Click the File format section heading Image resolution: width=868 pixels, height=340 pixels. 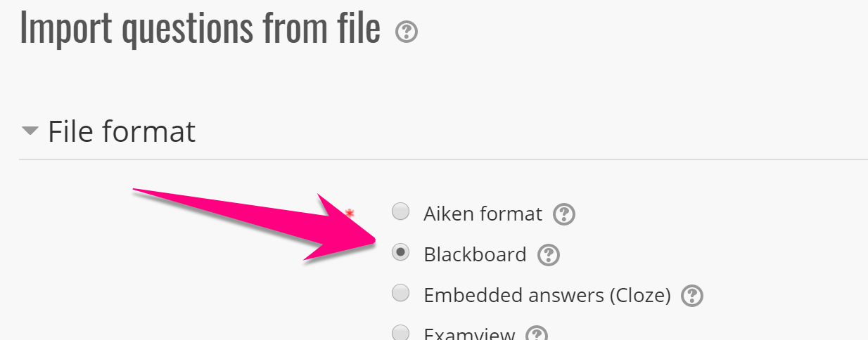121,132
